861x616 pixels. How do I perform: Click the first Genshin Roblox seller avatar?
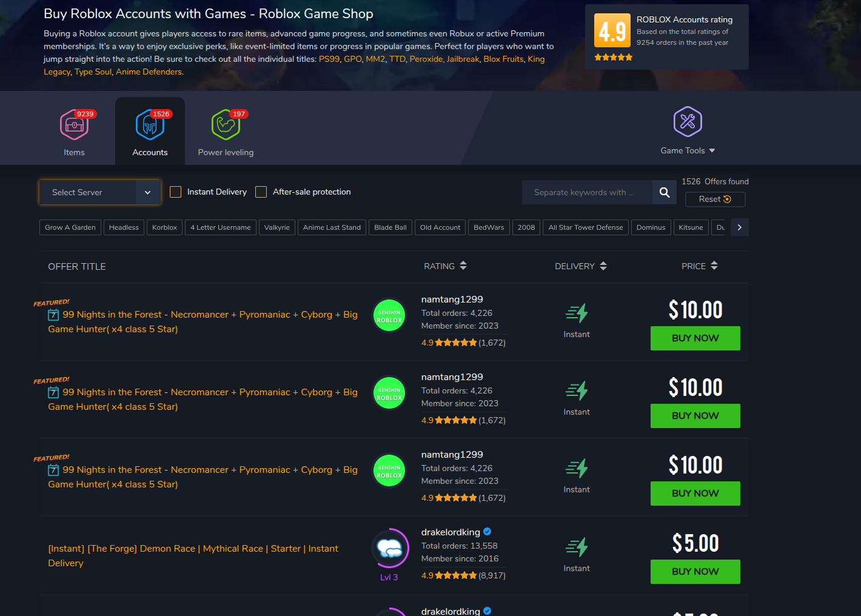click(x=389, y=316)
